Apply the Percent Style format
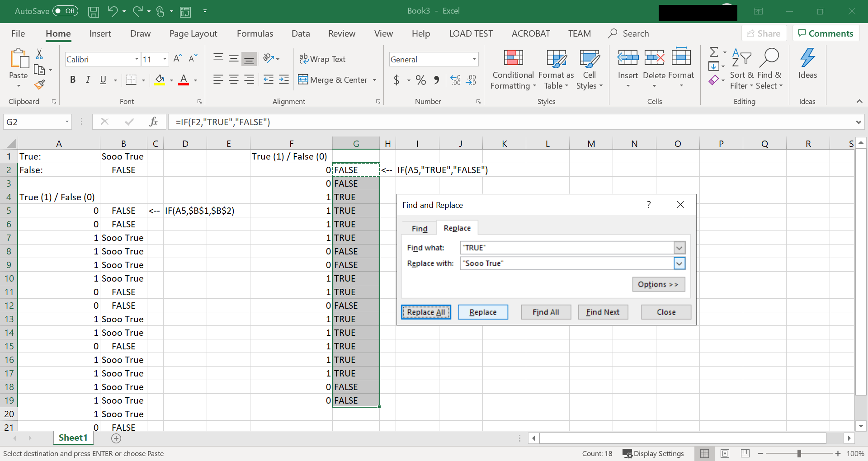The image size is (868, 461). pos(420,80)
